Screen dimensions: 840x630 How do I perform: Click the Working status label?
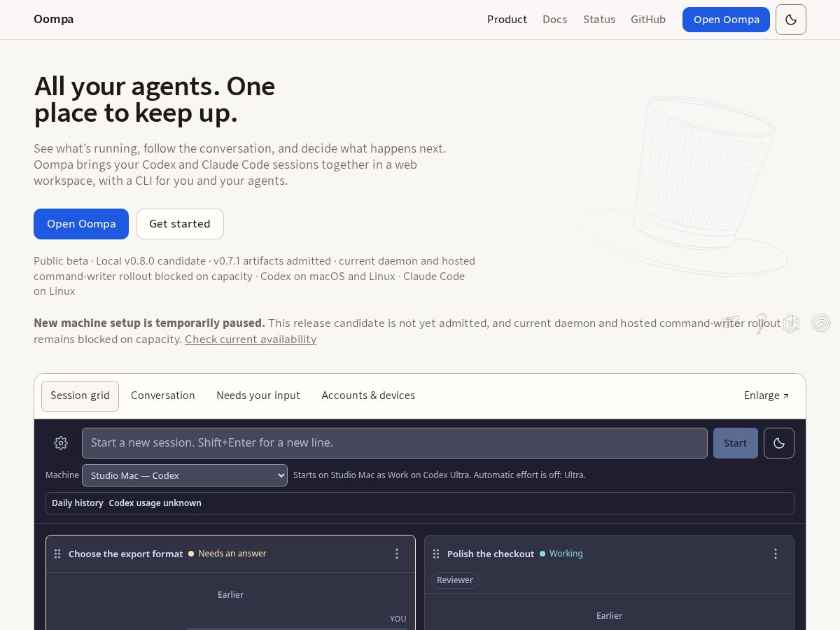[561, 554]
